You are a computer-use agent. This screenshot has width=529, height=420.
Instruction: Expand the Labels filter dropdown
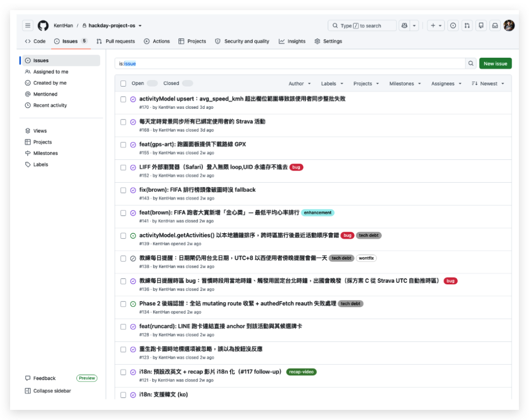[332, 83]
